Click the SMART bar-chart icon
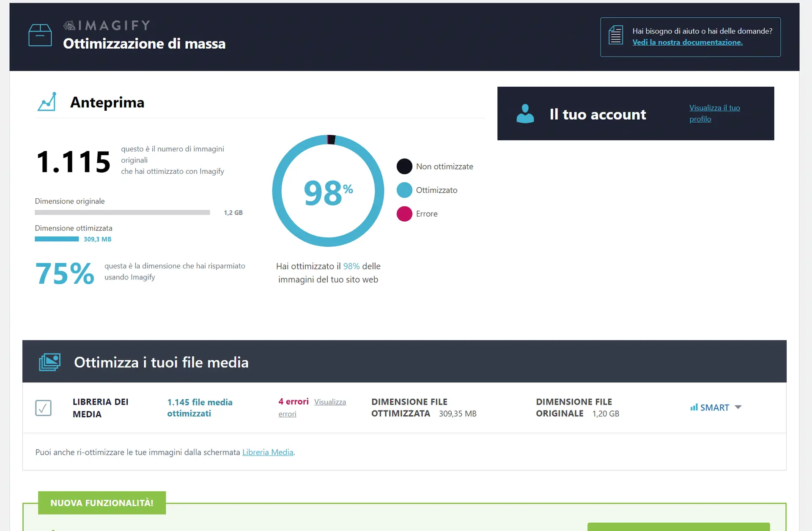This screenshot has height=531, width=812. [x=694, y=407]
